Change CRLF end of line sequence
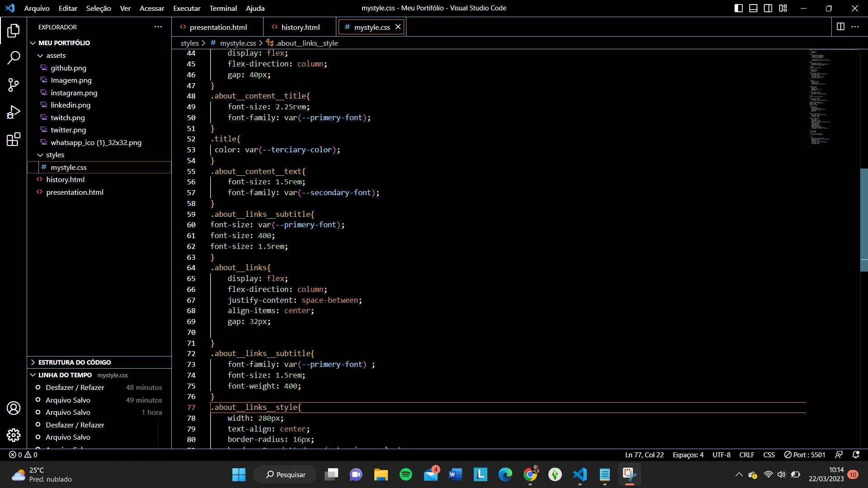868x488 pixels. click(x=747, y=455)
